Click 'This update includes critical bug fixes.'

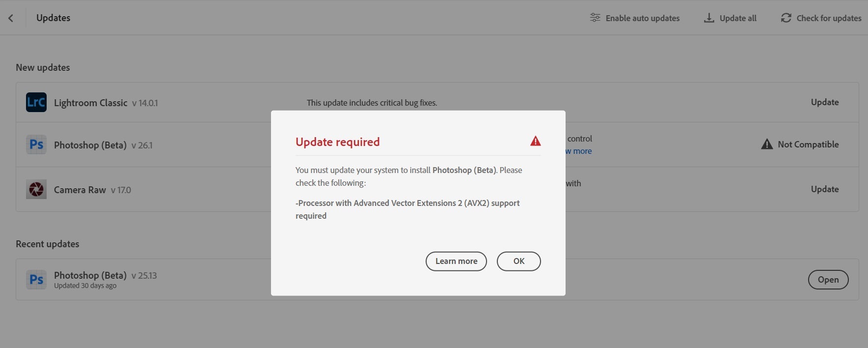click(x=372, y=103)
